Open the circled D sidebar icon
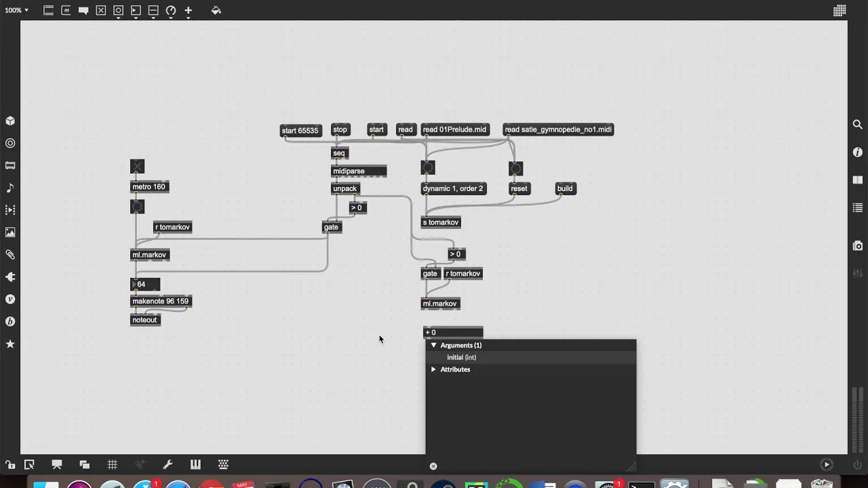 pos(10,321)
